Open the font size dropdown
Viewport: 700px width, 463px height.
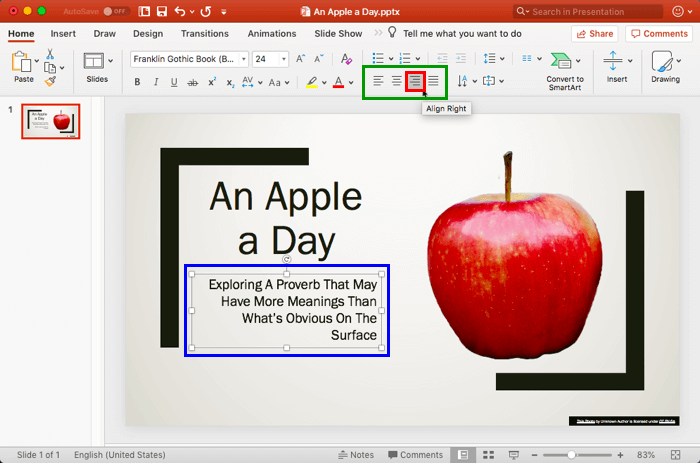coord(285,59)
